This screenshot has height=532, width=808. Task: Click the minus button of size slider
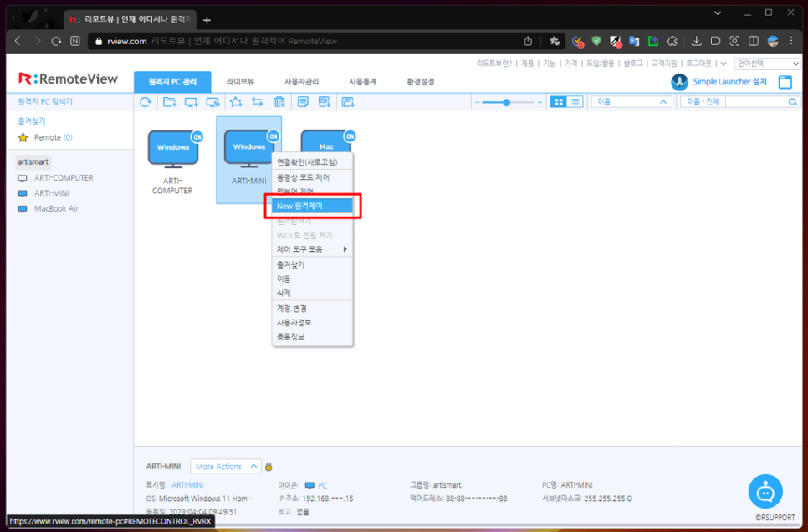coord(477,102)
